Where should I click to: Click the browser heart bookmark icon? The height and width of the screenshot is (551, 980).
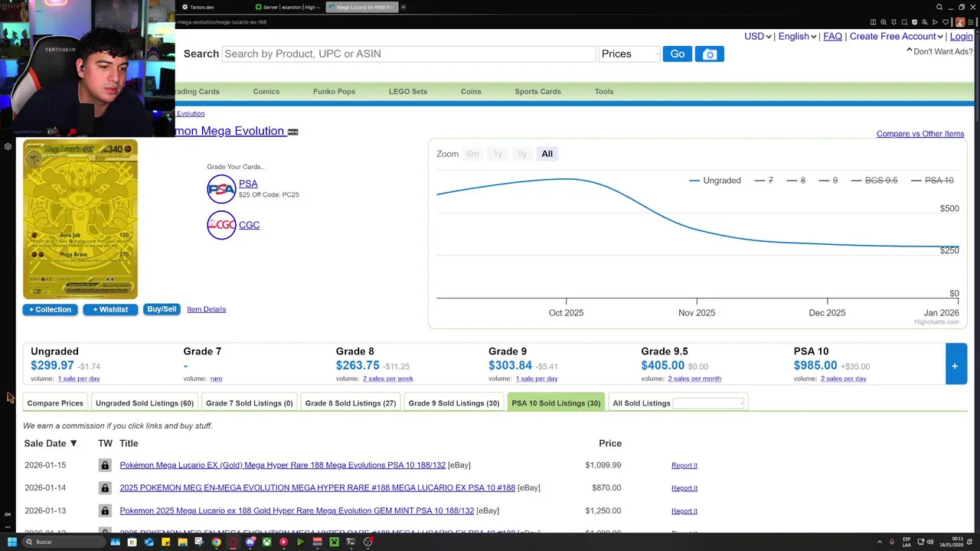click(946, 22)
